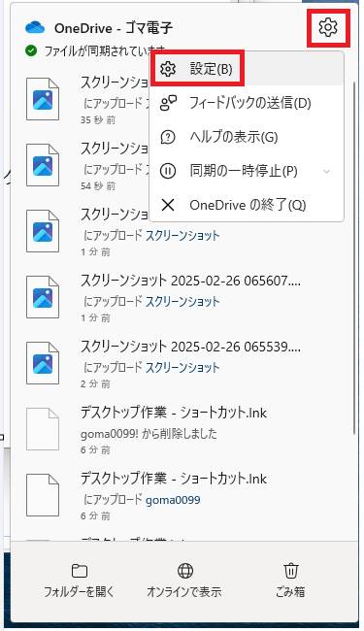Click the gear icon beside 設定(B)
The image size is (364, 631).
coord(168,69)
